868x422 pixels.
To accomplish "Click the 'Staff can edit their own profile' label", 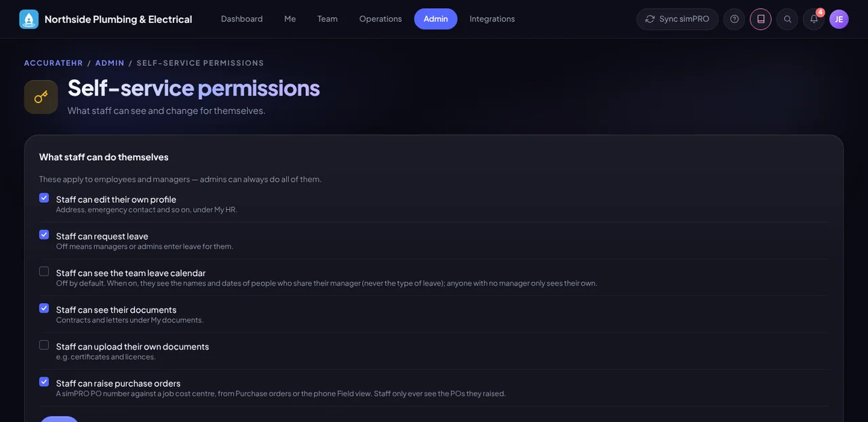I will pos(116,199).
